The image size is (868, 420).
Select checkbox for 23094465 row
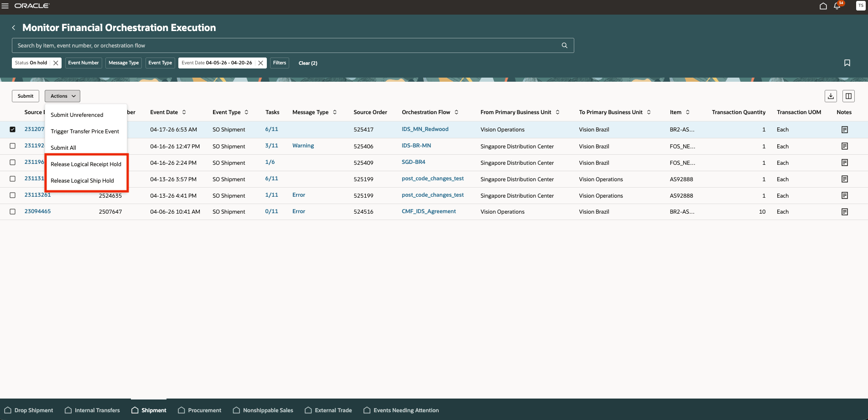click(x=12, y=212)
